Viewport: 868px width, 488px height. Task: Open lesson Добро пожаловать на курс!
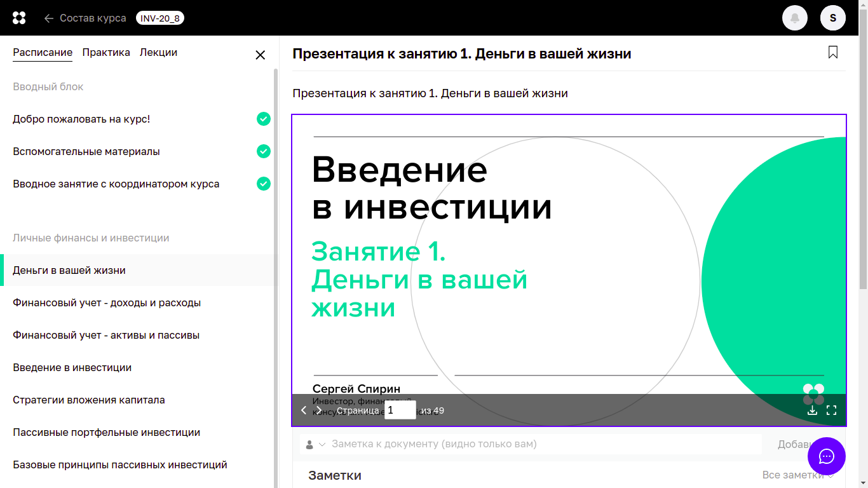pos(81,119)
